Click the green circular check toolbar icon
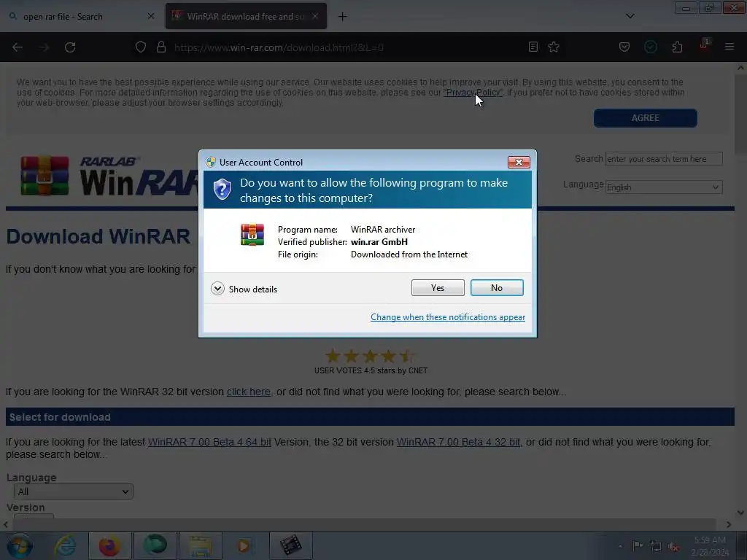 point(650,47)
